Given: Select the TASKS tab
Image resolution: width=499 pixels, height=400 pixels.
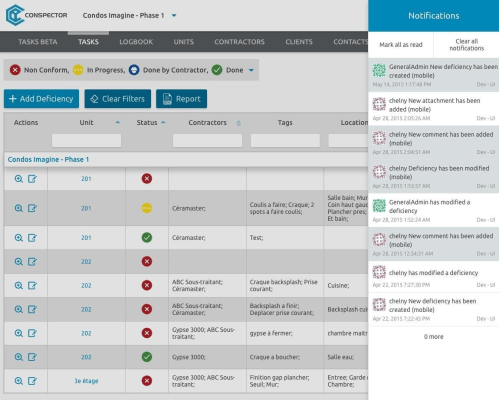Looking at the screenshot, I should pyautogui.click(x=88, y=42).
